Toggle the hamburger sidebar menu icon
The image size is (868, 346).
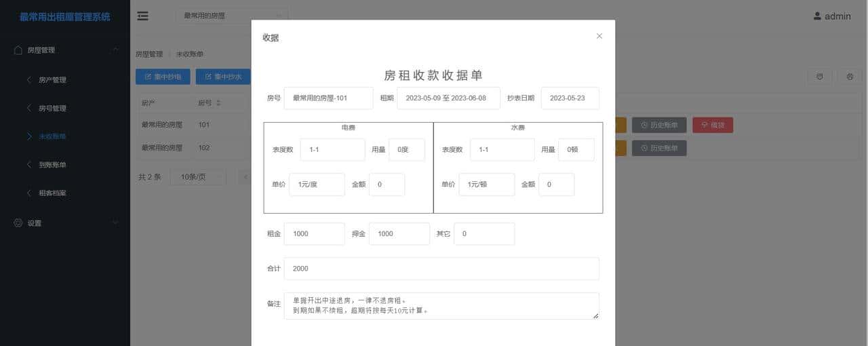click(x=142, y=16)
